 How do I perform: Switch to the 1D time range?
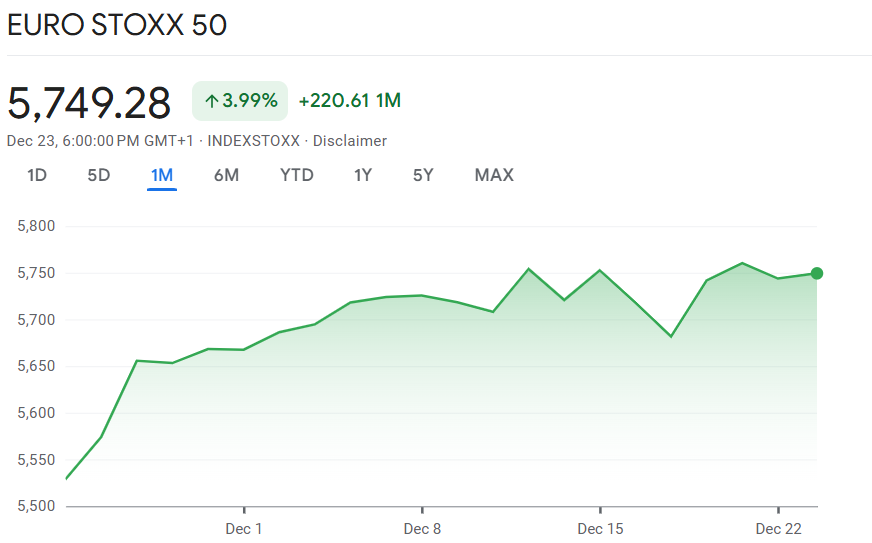click(37, 175)
